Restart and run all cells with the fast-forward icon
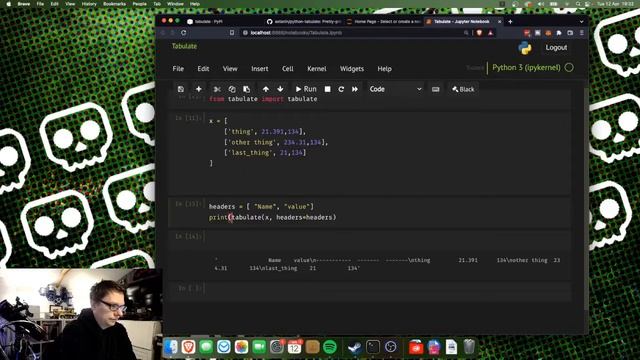 (355, 89)
